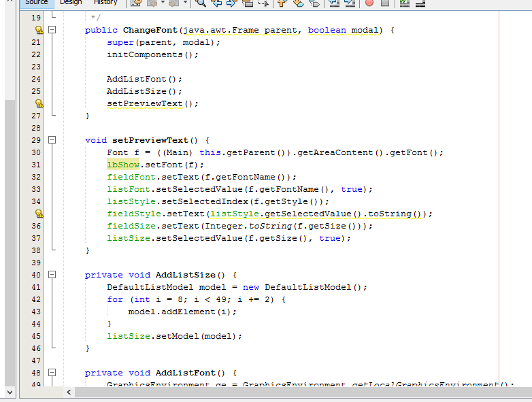Place cursor on highlighted lbShow identifier
Viewport: 532px width, 402px height.
(x=123, y=165)
